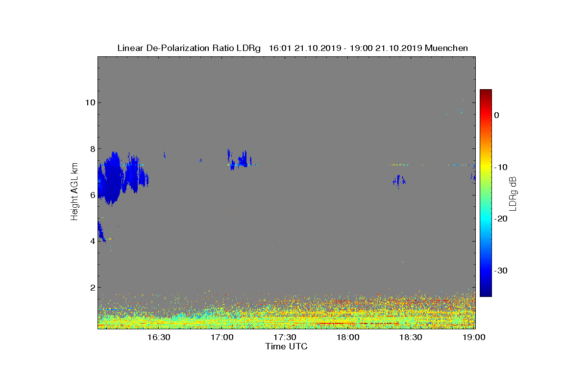Click the 4 km height label

[92, 241]
